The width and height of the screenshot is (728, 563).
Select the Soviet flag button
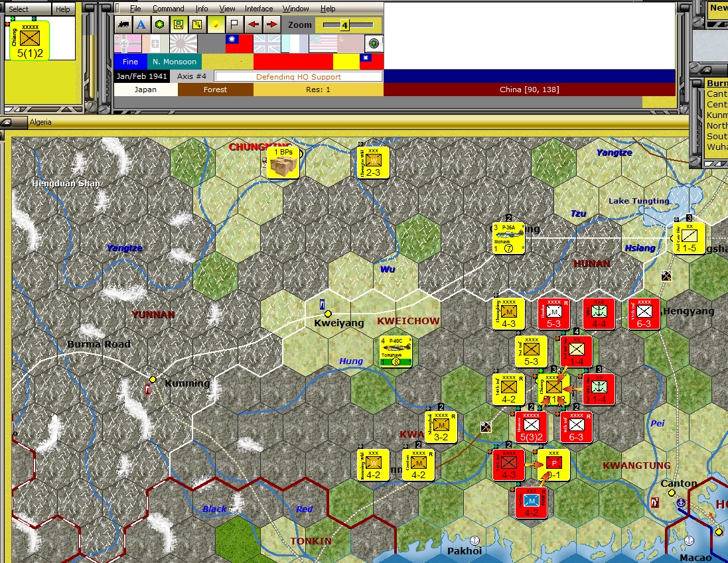[x=350, y=44]
